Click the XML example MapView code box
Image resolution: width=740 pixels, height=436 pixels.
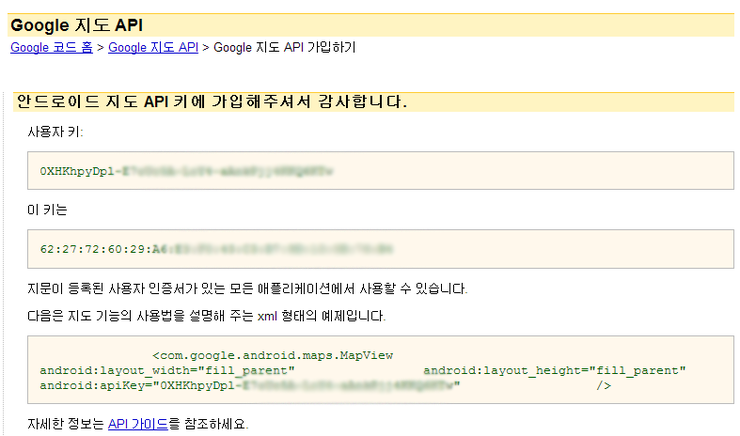(380, 370)
